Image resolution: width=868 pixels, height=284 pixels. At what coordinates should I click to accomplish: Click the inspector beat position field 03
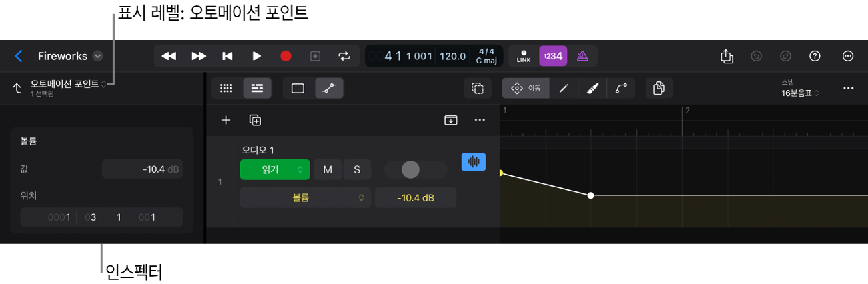90,217
